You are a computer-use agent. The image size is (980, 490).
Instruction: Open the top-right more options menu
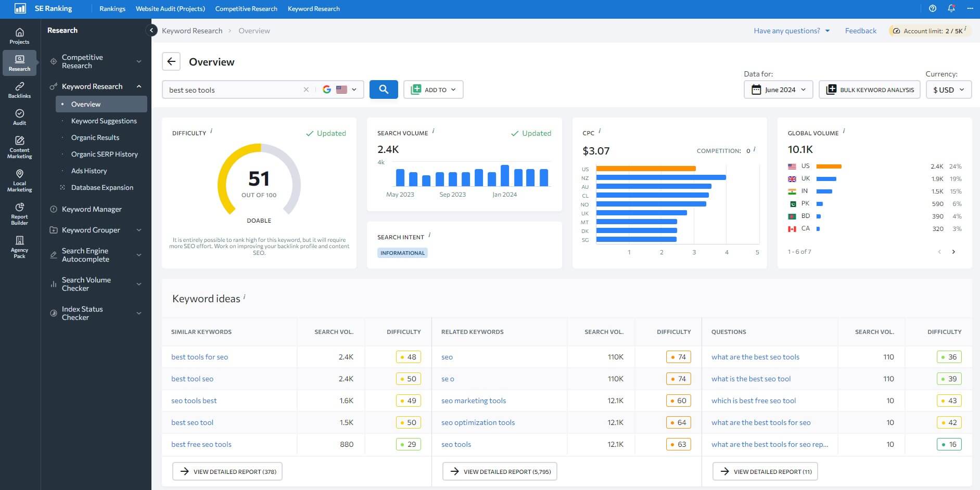tap(970, 8)
